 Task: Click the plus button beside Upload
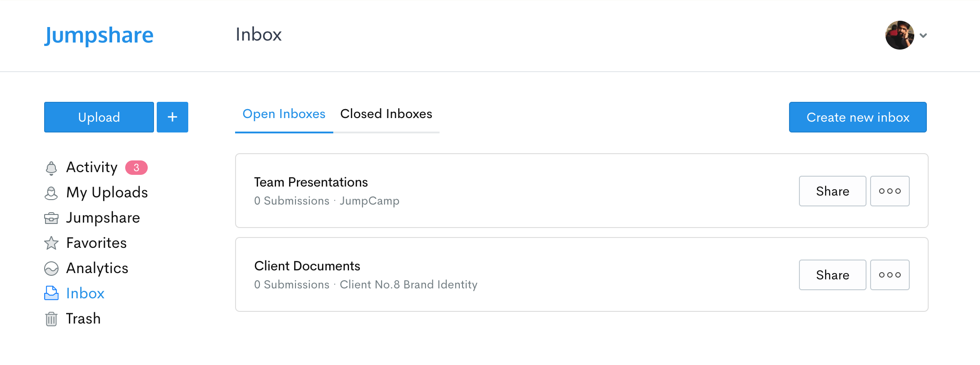pyautogui.click(x=172, y=117)
